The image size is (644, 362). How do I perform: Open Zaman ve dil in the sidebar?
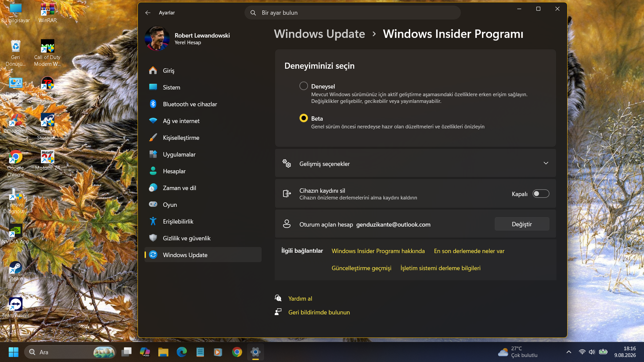(x=203, y=188)
